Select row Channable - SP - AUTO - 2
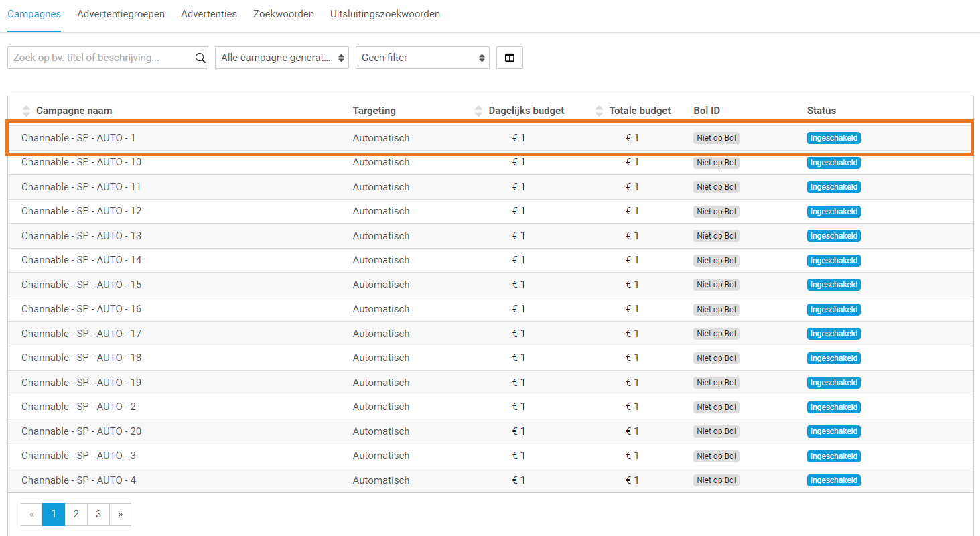The width and height of the screenshot is (980, 536). [490, 407]
